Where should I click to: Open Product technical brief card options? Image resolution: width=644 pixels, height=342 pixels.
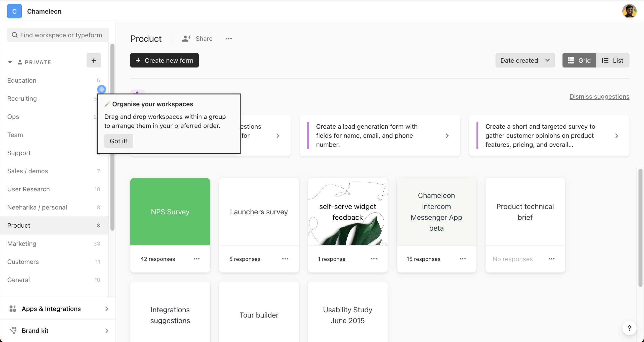click(x=552, y=259)
